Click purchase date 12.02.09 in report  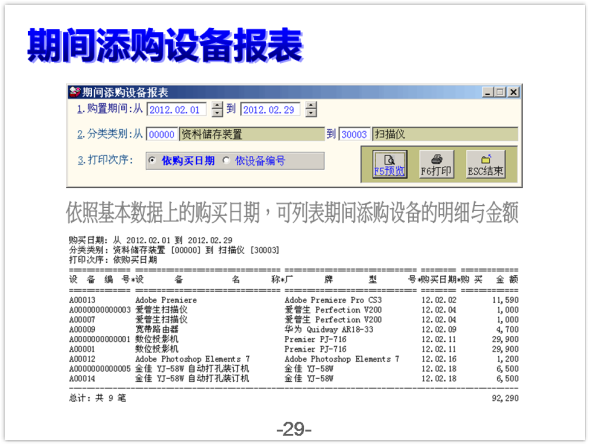coord(439,330)
